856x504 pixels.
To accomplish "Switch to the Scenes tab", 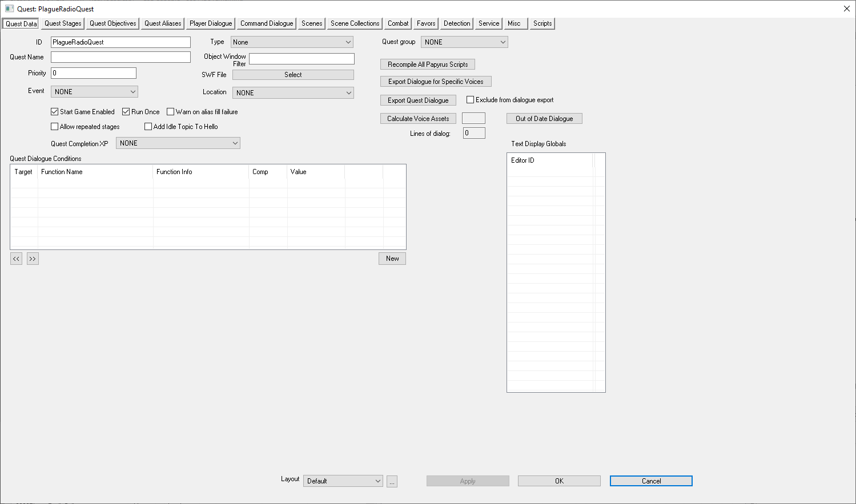I will click(312, 23).
